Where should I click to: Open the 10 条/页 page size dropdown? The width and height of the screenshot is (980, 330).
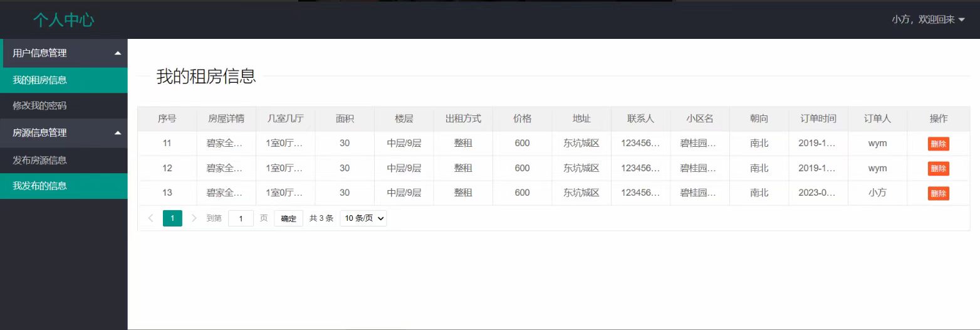[x=363, y=218]
